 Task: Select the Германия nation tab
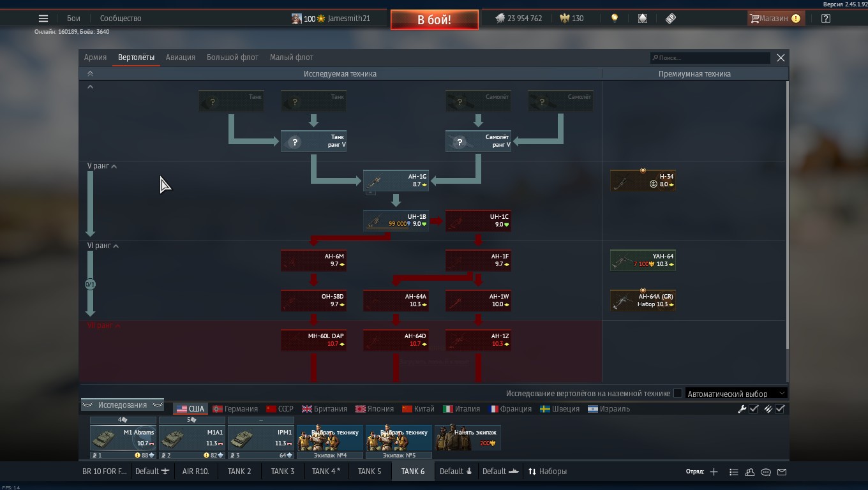pyautogui.click(x=235, y=409)
